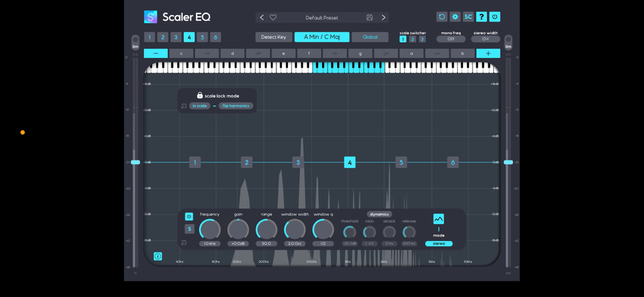Toggle the c note button
Screen dimensions: 644x297
(x=181, y=53)
